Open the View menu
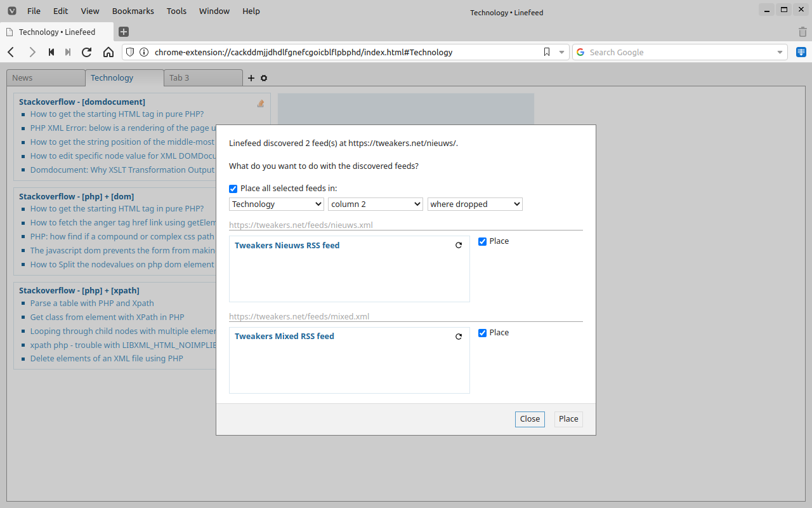Screen dimensions: 812x508 pyautogui.click(x=90, y=11)
